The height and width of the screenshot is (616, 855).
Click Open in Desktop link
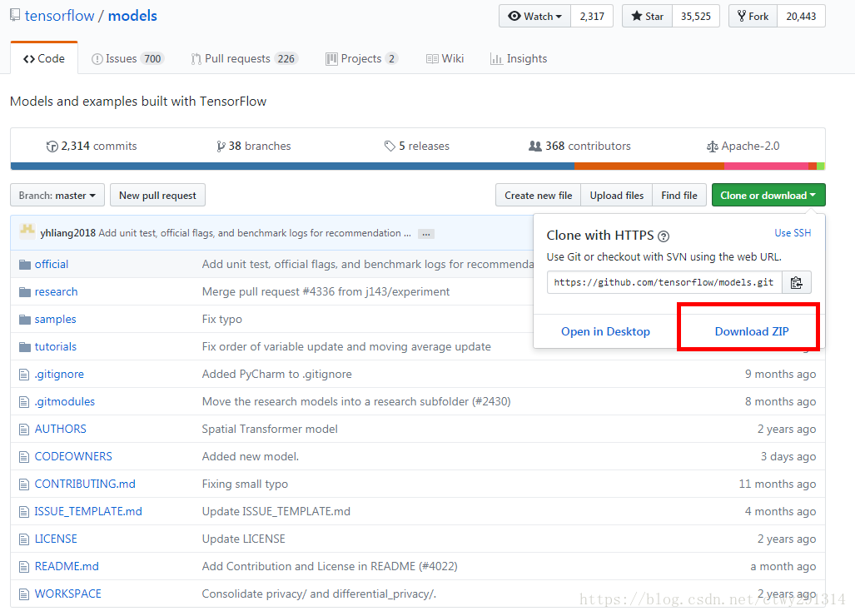pyautogui.click(x=605, y=331)
